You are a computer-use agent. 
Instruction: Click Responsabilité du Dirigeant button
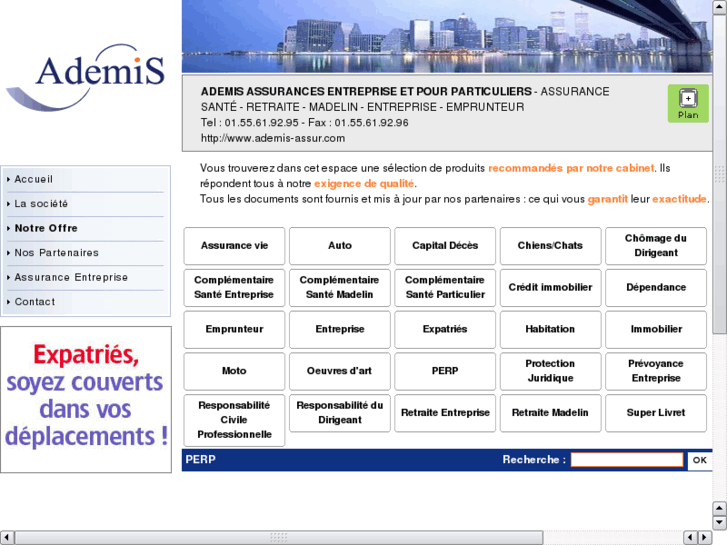click(340, 413)
